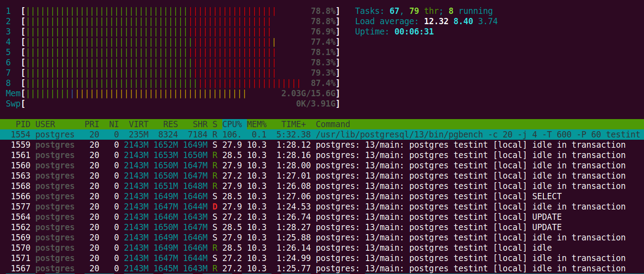This screenshot has width=644, height=274.
Task: Sort by TIME+ column header
Action: coord(293,124)
